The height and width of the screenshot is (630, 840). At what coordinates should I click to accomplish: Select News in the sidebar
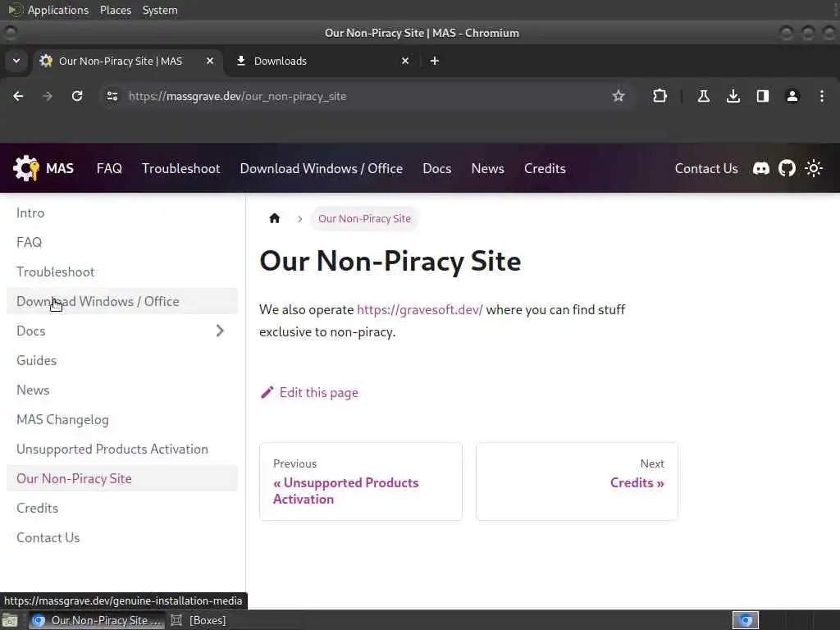(x=122, y=390)
